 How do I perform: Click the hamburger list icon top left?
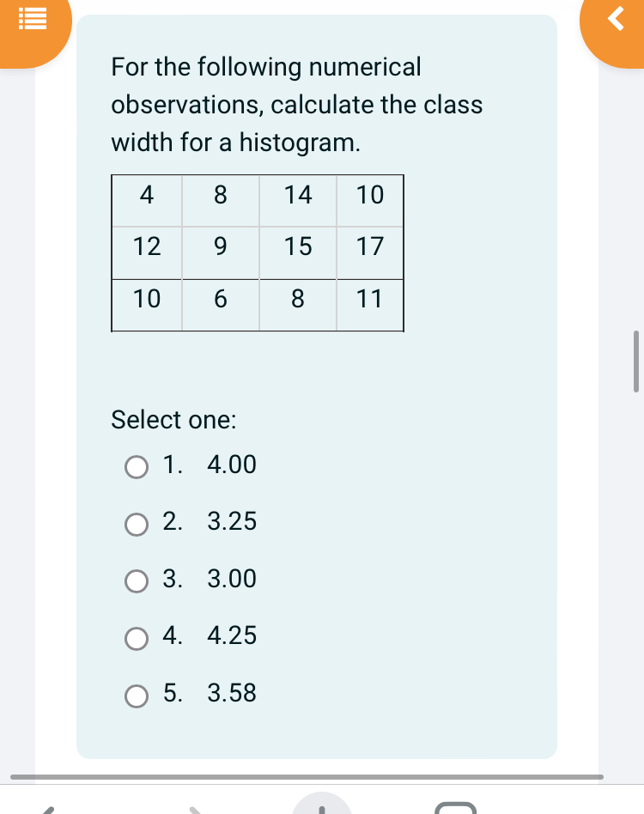coord(33,19)
